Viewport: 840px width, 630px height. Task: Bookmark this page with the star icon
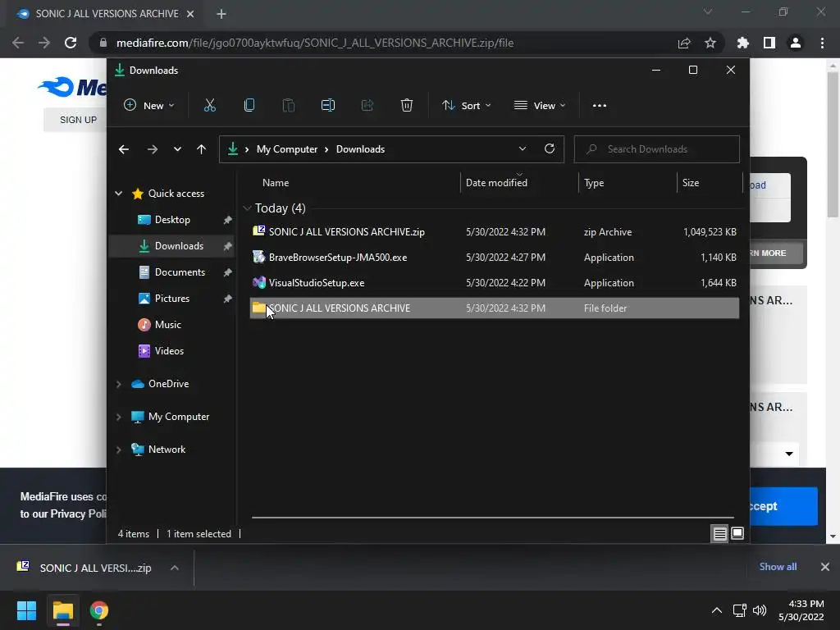click(x=710, y=43)
